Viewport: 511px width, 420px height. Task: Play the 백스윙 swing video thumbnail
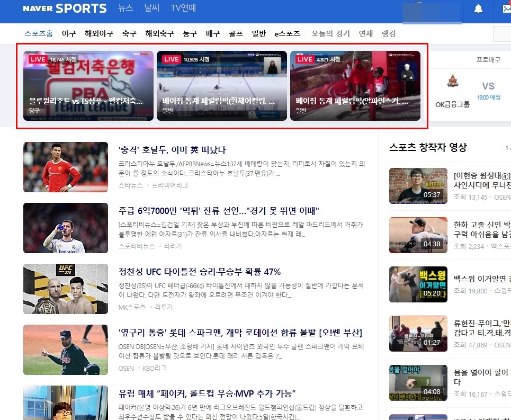(x=418, y=284)
